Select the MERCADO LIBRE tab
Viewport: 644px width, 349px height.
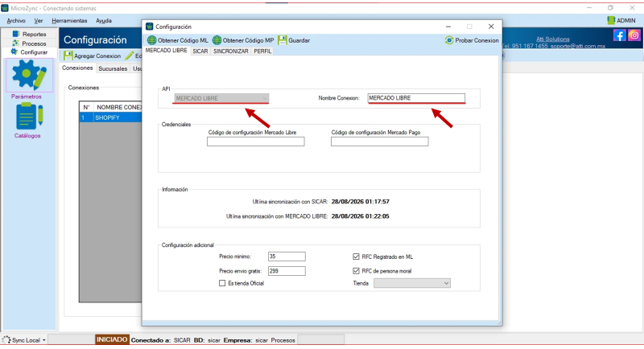pos(167,51)
